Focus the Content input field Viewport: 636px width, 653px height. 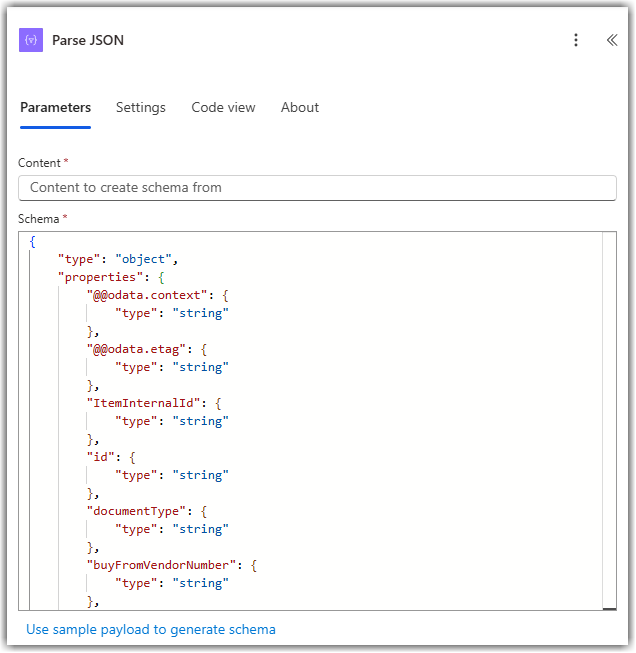tap(317, 188)
